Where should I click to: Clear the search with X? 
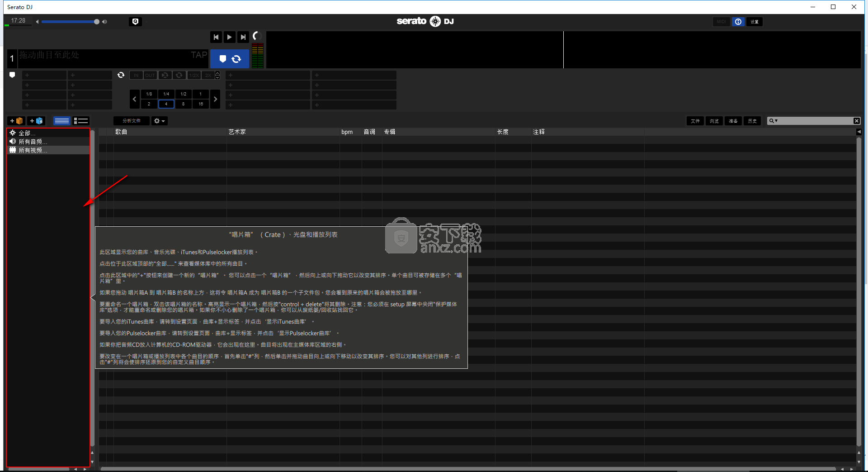[x=856, y=121]
